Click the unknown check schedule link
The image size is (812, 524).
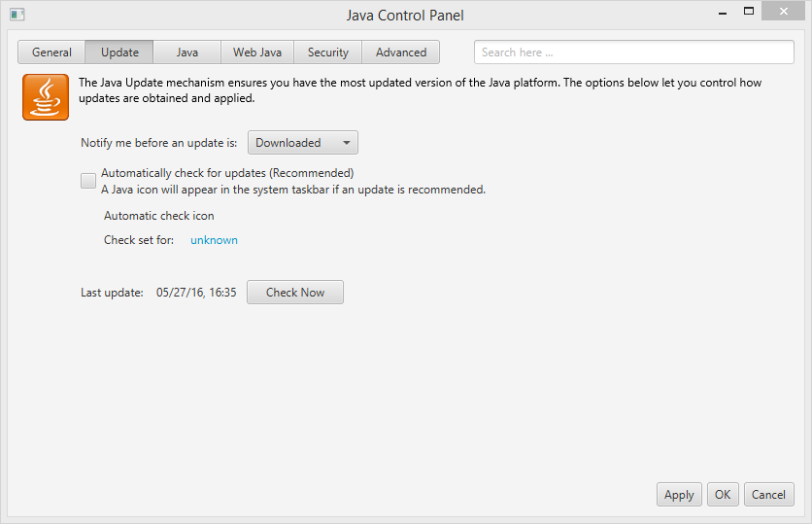coord(214,240)
